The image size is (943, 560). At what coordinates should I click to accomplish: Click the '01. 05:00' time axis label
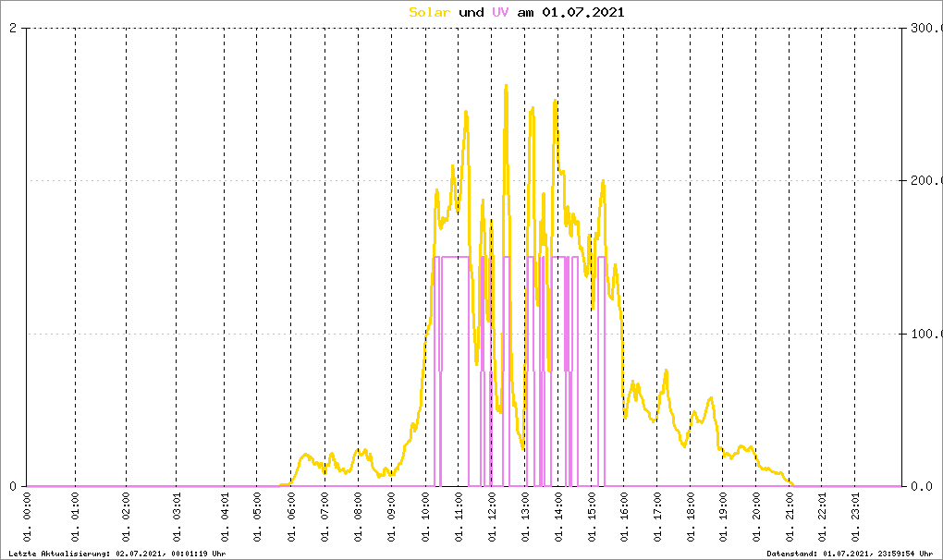pyautogui.click(x=257, y=517)
